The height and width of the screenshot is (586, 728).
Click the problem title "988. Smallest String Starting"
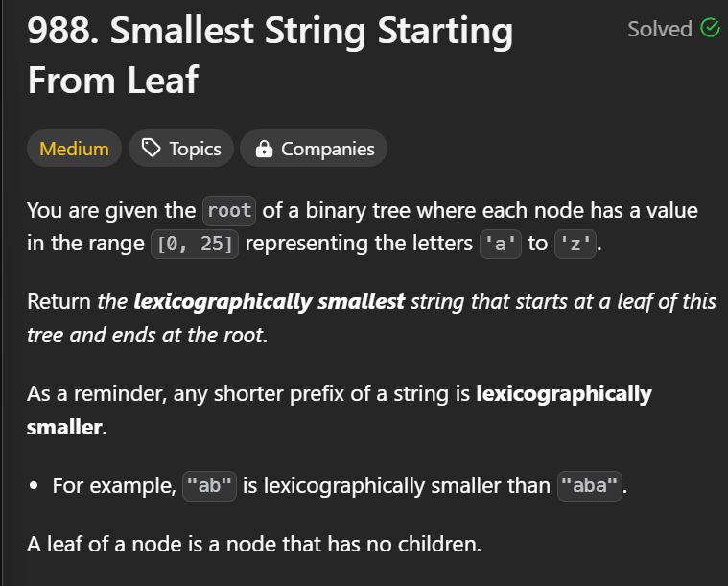tap(270, 32)
